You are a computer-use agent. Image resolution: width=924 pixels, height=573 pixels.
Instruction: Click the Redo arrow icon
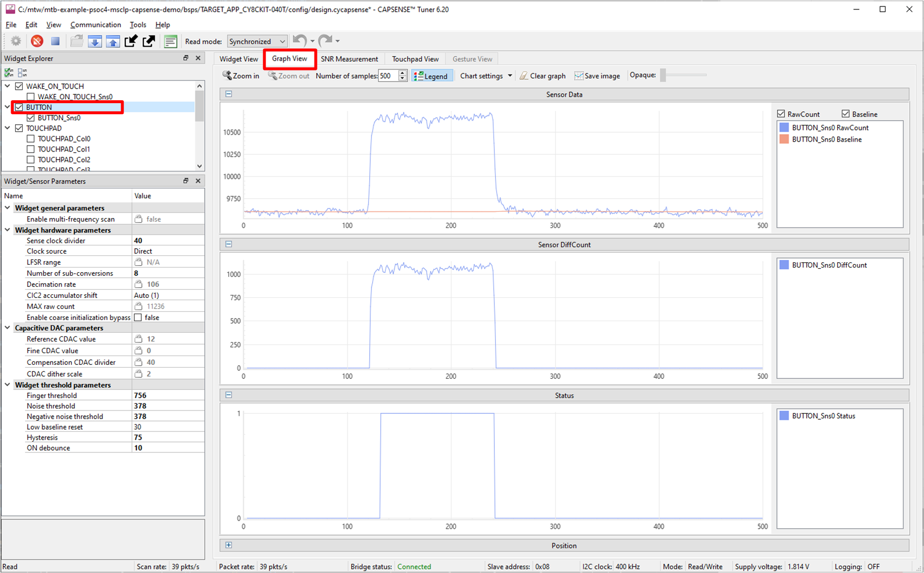click(325, 40)
